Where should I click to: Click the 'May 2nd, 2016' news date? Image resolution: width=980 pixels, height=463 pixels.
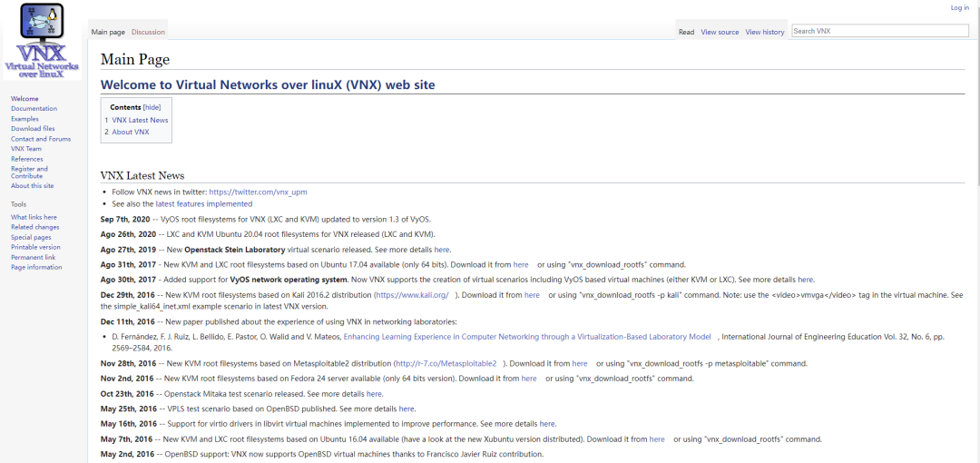(127, 454)
